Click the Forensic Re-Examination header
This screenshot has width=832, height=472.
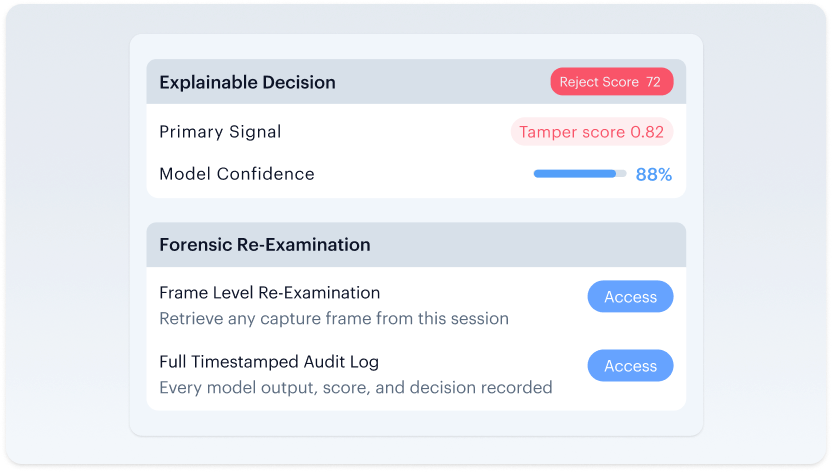pos(265,244)
